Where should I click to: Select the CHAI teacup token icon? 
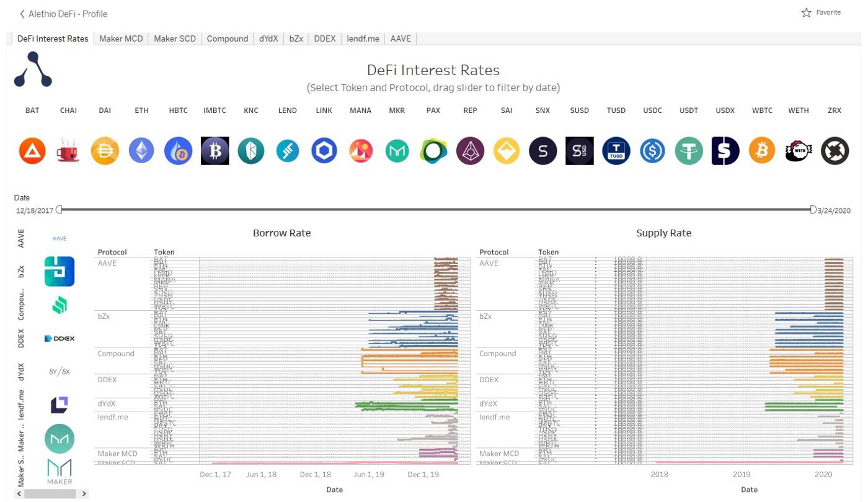(x=68, y=151)
